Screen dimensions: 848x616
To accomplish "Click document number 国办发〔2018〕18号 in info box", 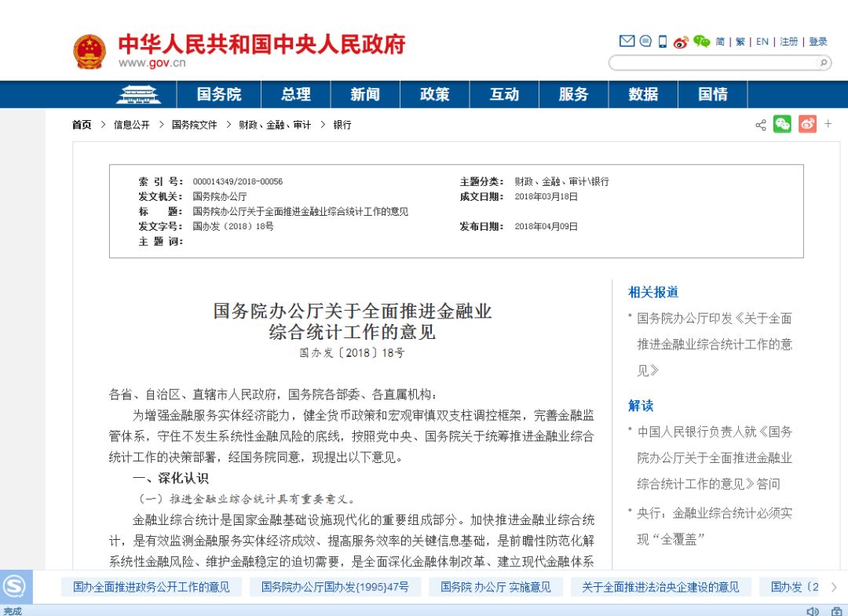I will coord(233,227).
